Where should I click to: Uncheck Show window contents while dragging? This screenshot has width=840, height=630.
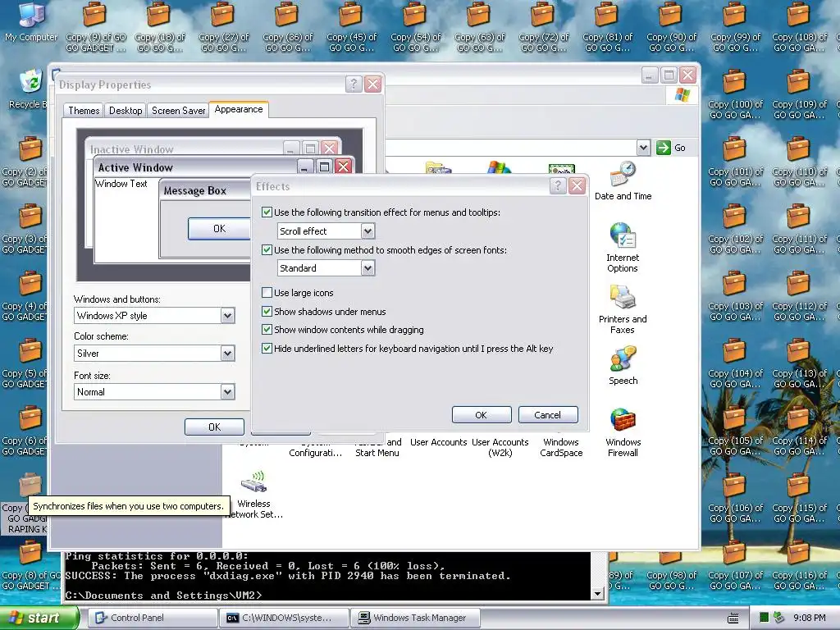(267, 330)
